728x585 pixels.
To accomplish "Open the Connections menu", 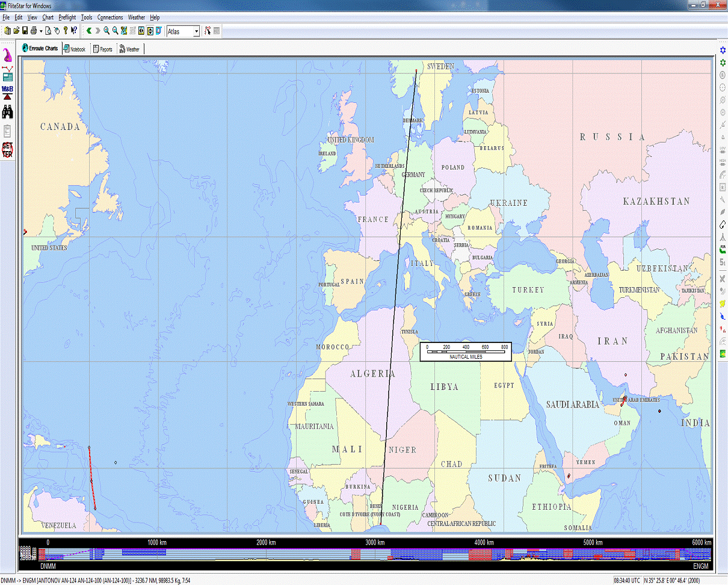I will 110,17.
